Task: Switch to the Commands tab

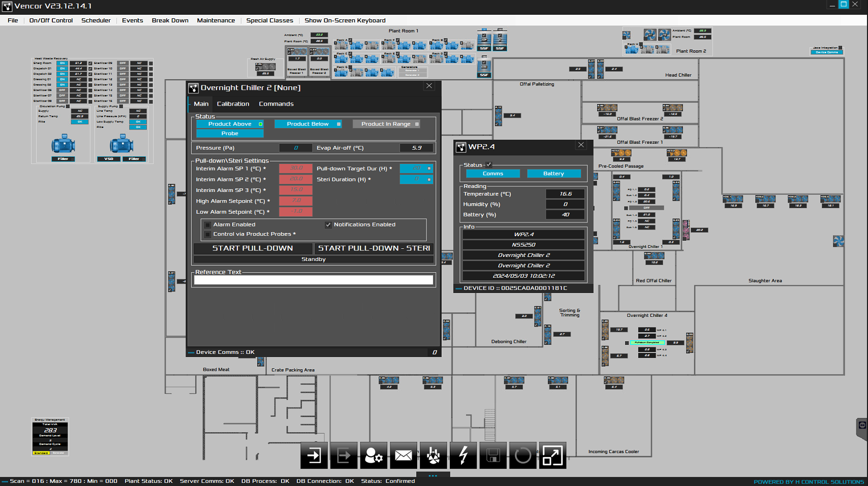Action: click(276, 104)
